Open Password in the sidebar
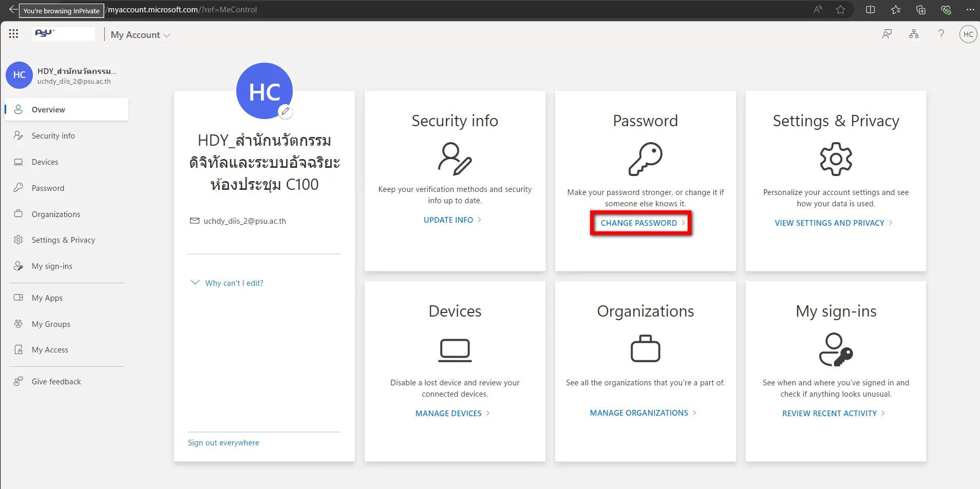The image size is (980, 489). 66,188
